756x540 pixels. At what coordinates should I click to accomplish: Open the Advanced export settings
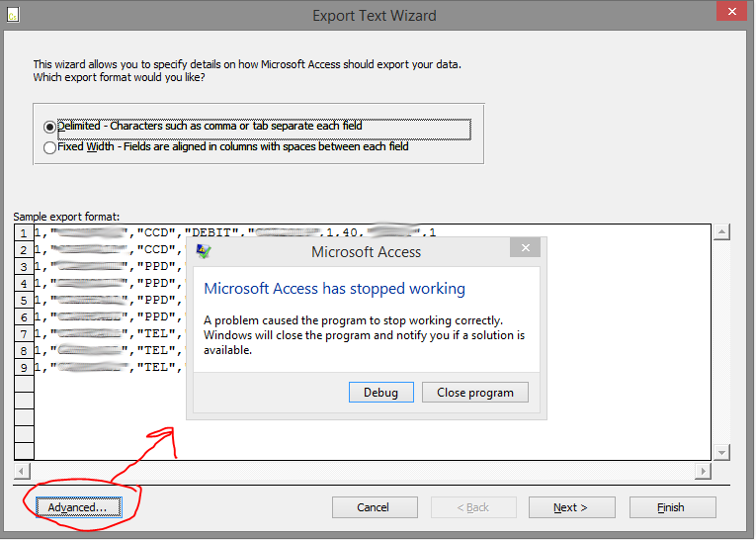pos(79,507)
